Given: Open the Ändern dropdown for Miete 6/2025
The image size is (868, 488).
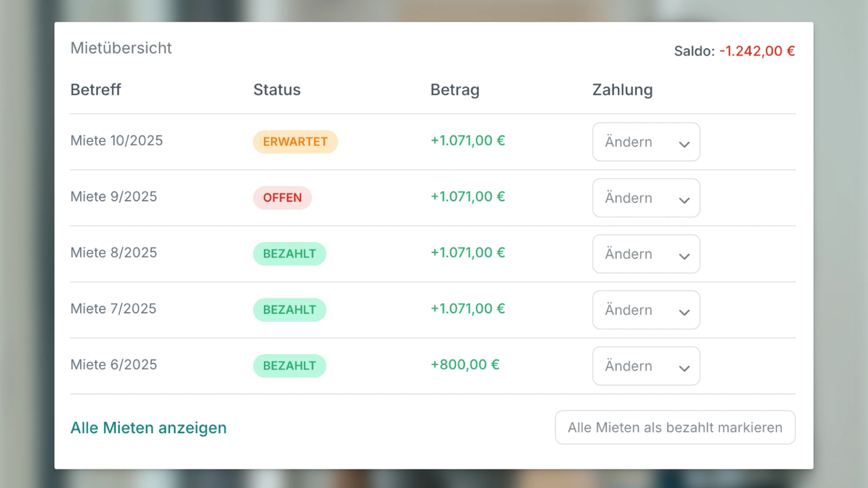Looking at the screenshot, I should [x=646, y=366].
